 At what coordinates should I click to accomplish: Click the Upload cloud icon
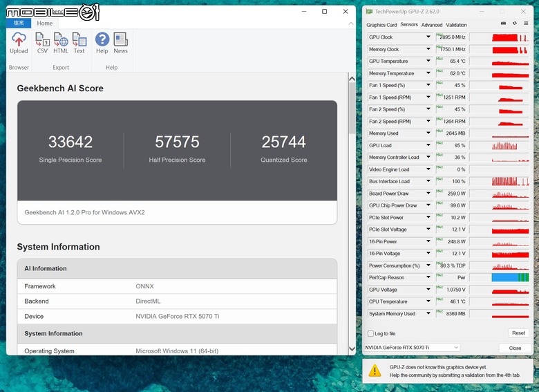click(19, 39)
